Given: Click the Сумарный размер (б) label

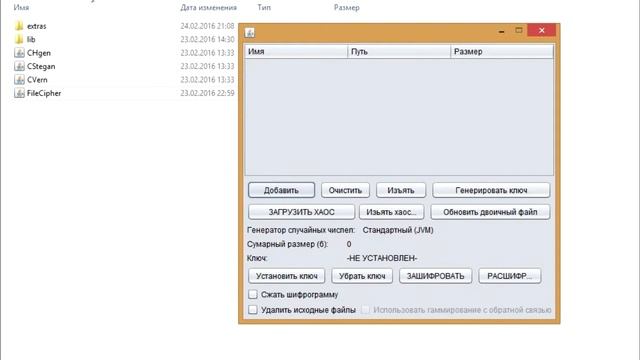Looking at the screenshot, I should 287,244.
